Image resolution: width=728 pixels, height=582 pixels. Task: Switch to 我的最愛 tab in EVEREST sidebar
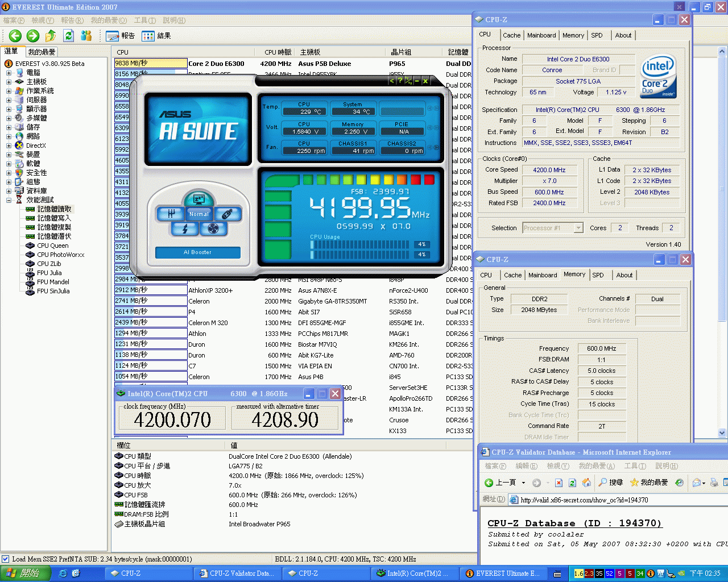point(42,52)
